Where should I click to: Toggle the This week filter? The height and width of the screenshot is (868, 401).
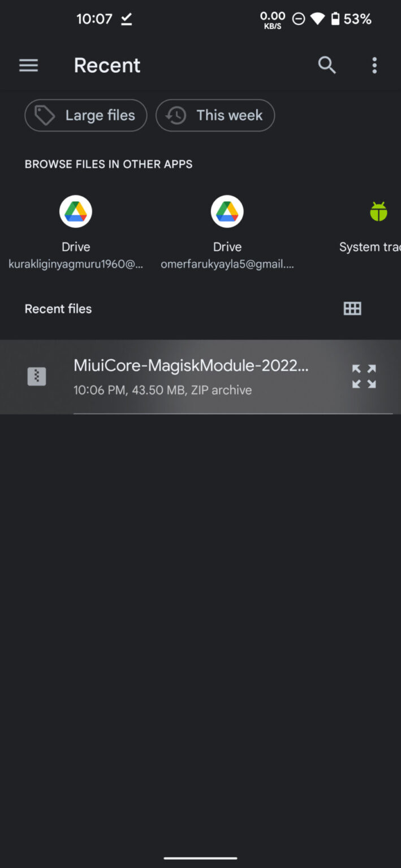(215, 115)
